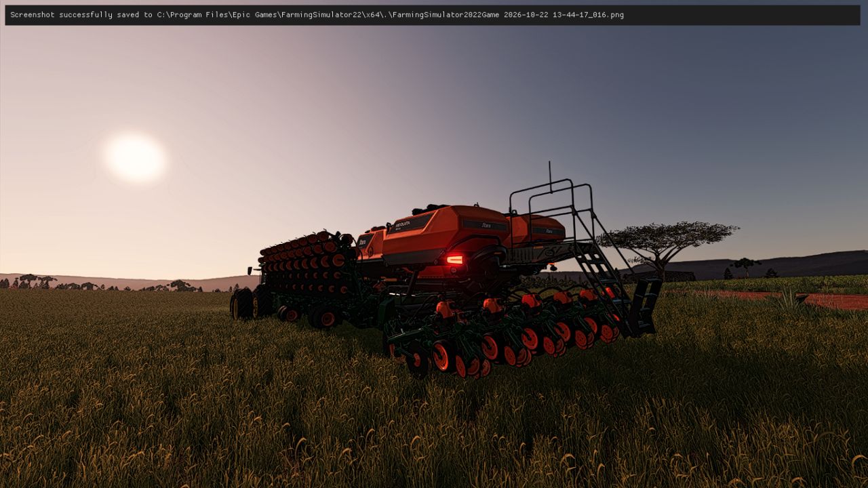Select the bright sun in the sky
Image resolution: width=868 pixels, height=488 pixels.
(135, 157)
